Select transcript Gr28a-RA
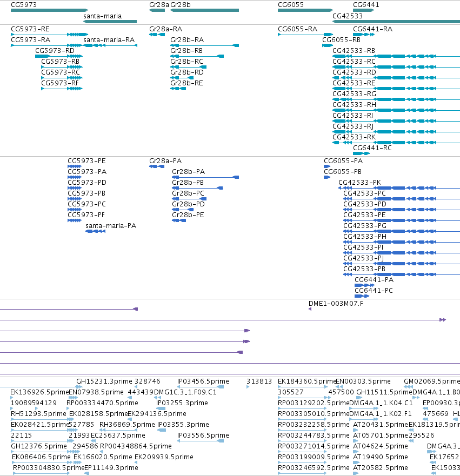 tap(157, 35)
